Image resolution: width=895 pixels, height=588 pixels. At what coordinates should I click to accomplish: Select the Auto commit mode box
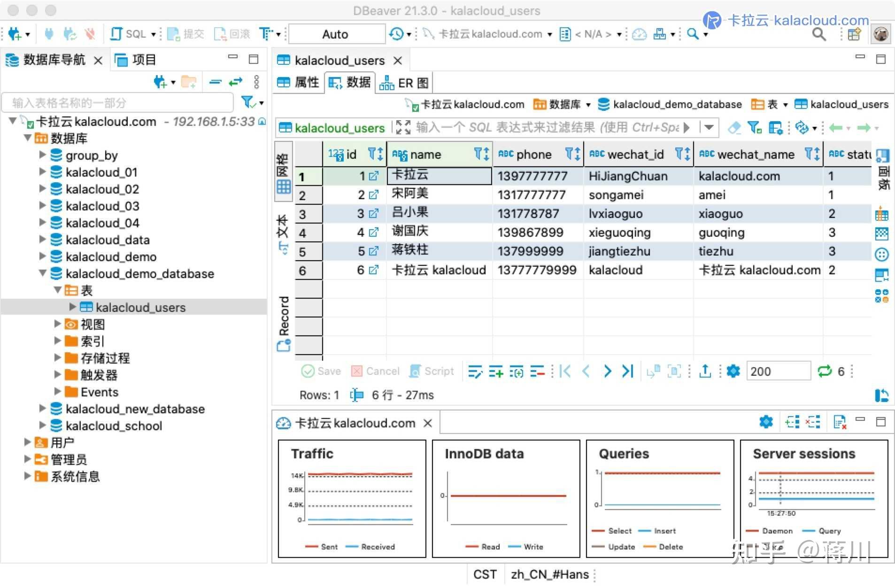pos(336,33)
